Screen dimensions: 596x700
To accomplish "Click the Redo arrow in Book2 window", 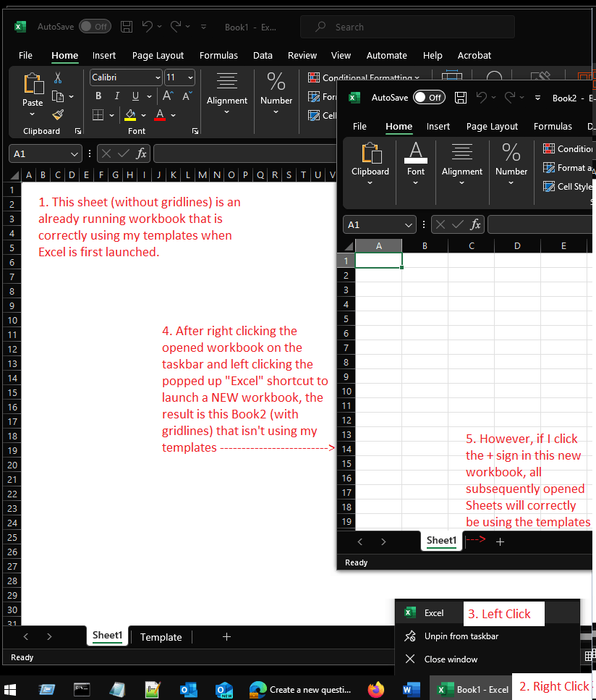I will click(509, 97).
